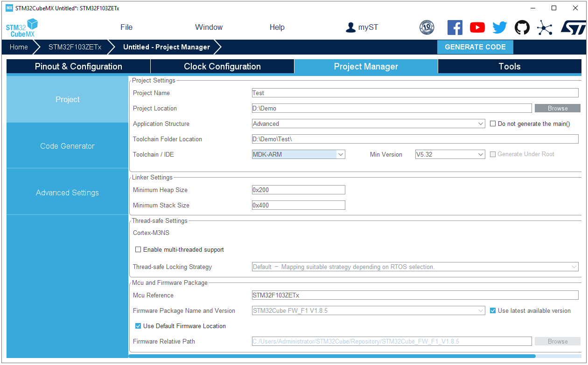The height and width of the screenshot is (365, 588).
Task: Open the Window menu
Action: click(x=209, y=27)
